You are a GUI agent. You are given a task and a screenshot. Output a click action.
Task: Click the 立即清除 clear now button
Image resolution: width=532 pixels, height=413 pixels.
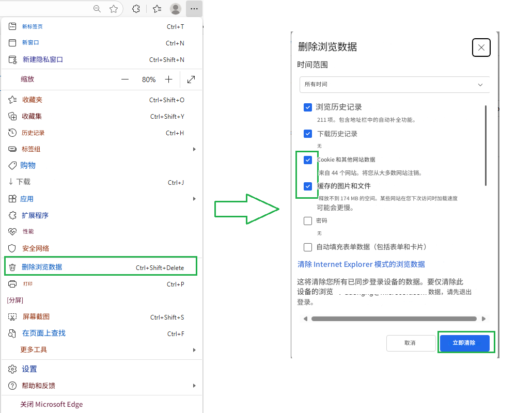464,343
